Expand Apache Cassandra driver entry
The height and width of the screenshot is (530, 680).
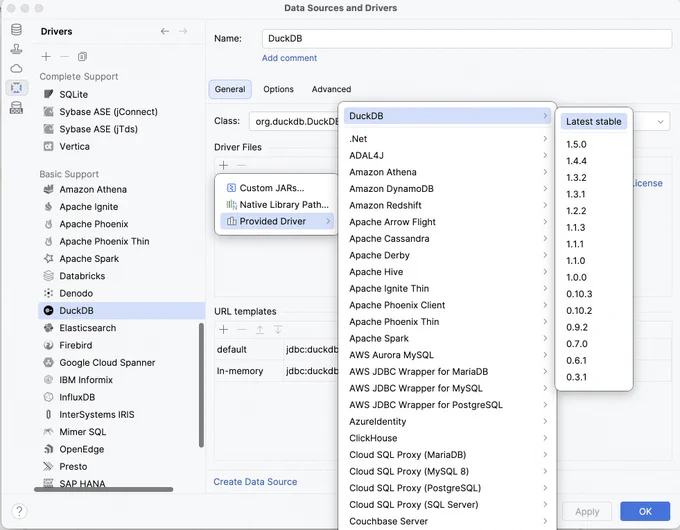point(447,239)
